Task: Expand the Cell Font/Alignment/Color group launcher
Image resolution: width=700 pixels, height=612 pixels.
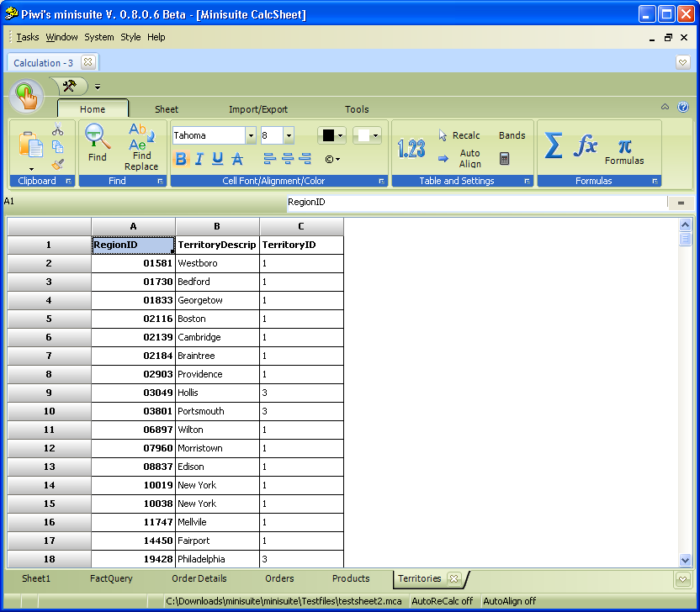Action: [382, 181]
